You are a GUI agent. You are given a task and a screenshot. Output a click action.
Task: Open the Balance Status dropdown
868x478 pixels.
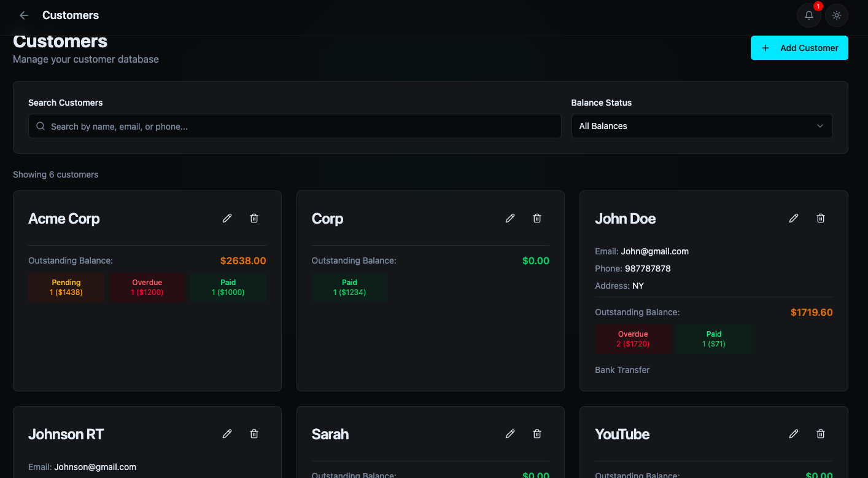pos(702,126)
